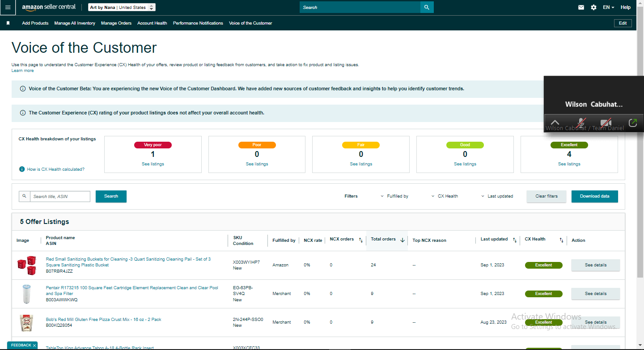The height and width of the screenshot is (350, 644).
Task: Open Bob's Red Mill Pizza Crust link
Action: coord(103,320)
